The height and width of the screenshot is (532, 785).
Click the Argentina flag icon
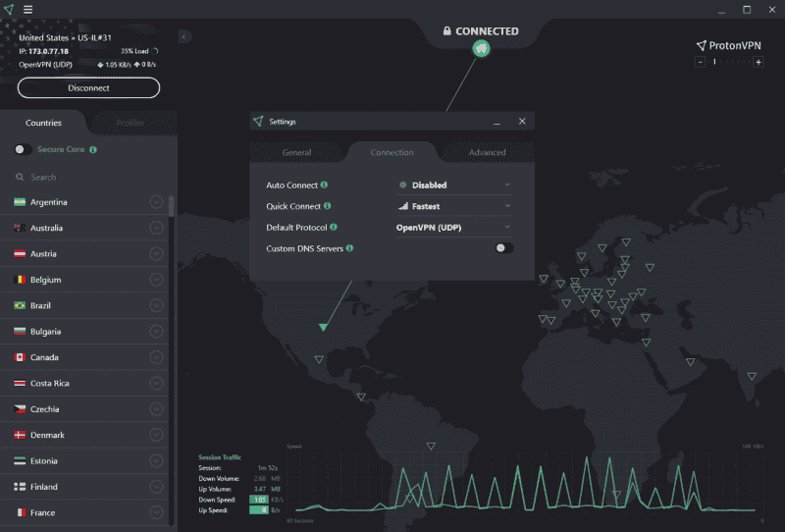coord(20,202)
